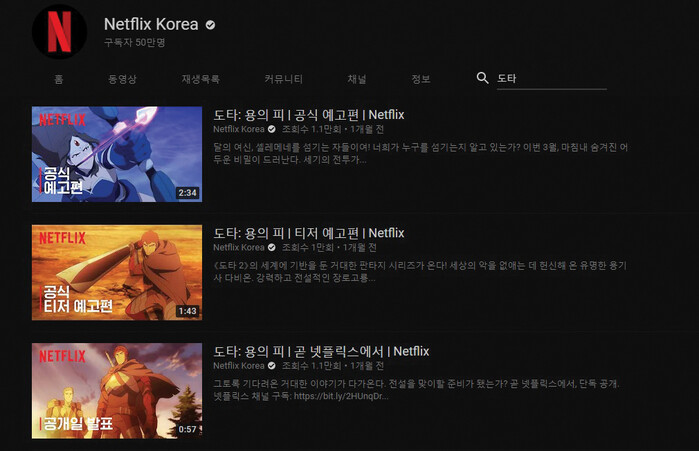Click the verified badge beside the Netflix Korea title
The width and height of the screenshot is (699, 451).
click(210, 25)
